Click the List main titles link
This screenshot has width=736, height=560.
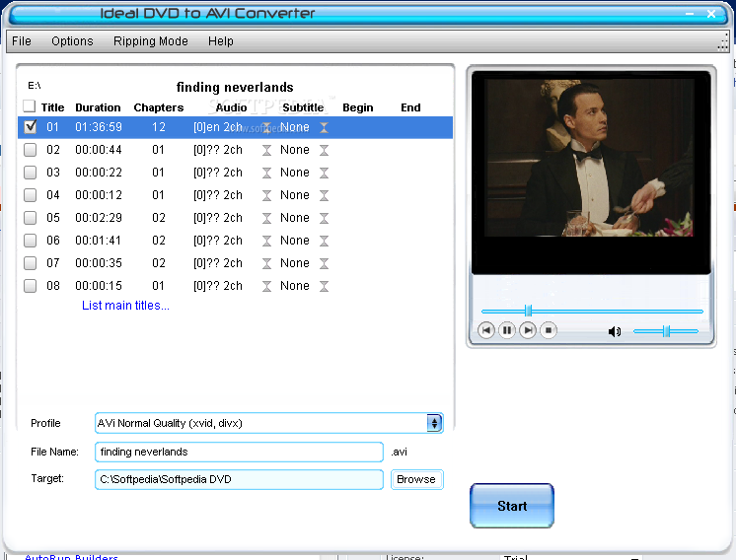(125, 306)
